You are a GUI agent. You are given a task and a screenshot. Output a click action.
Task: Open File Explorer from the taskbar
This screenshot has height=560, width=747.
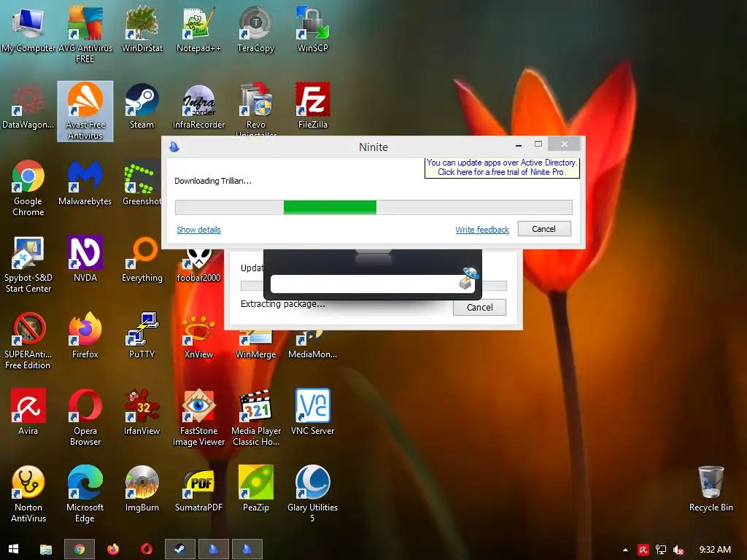pyautogui.click(x=46, y=549)
